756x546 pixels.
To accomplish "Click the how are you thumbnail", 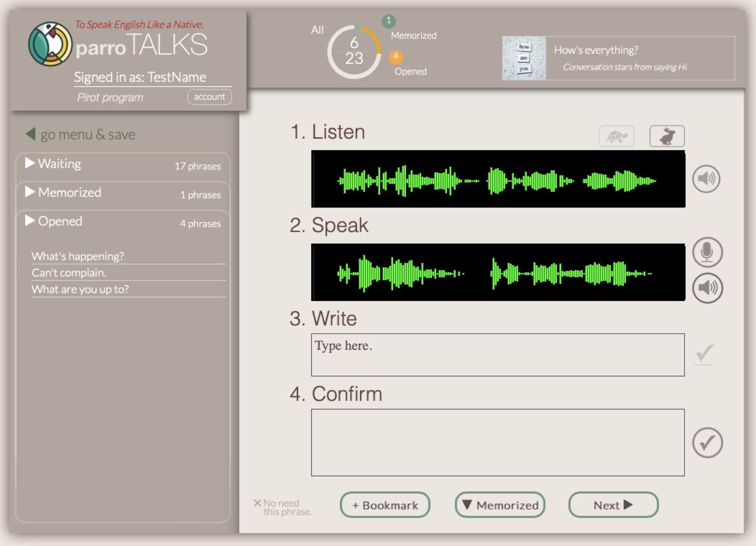I will pyautogui.click(x=524, y=58).
